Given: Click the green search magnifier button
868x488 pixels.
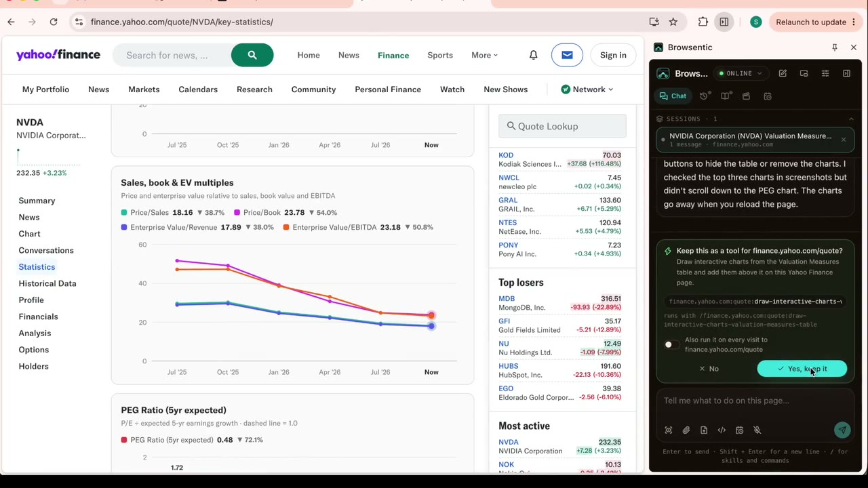Looking at the screenshot, I should [x=252, y=55].
